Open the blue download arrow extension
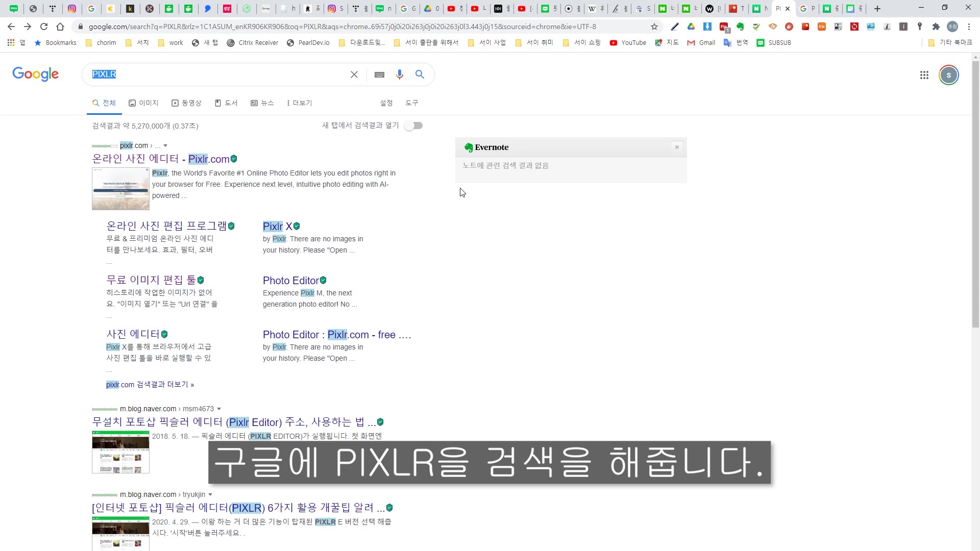Image resolution: width=980 pixels, height=551 pixels. 707,27
